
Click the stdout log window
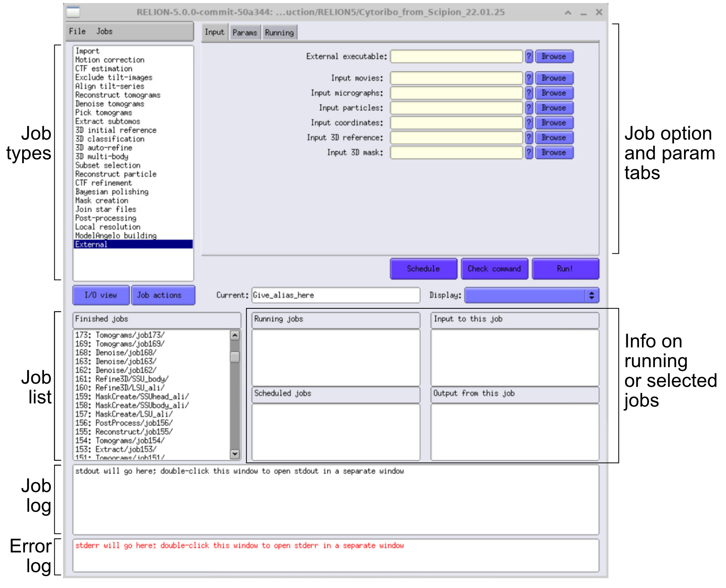(336, 500)
